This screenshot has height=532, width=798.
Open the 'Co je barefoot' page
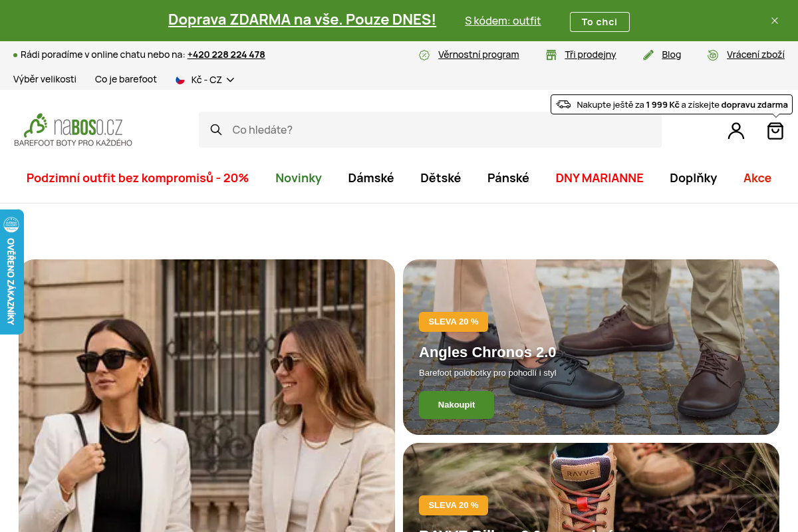tap(126, 79)
